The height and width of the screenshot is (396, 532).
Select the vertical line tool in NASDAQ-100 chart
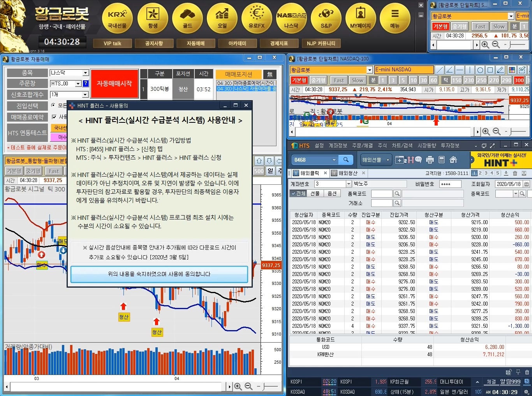click(x=470, y=70)
